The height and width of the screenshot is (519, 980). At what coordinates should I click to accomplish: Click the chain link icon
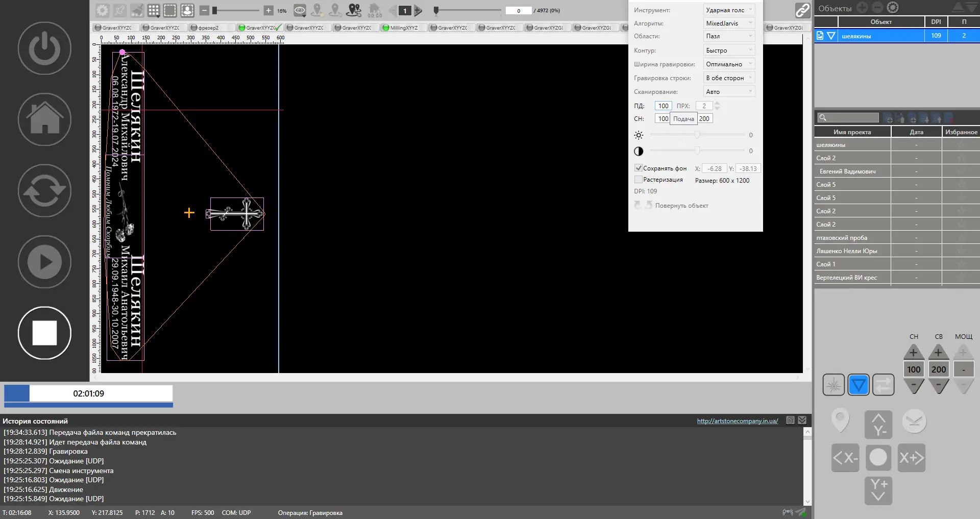(802, 10)
